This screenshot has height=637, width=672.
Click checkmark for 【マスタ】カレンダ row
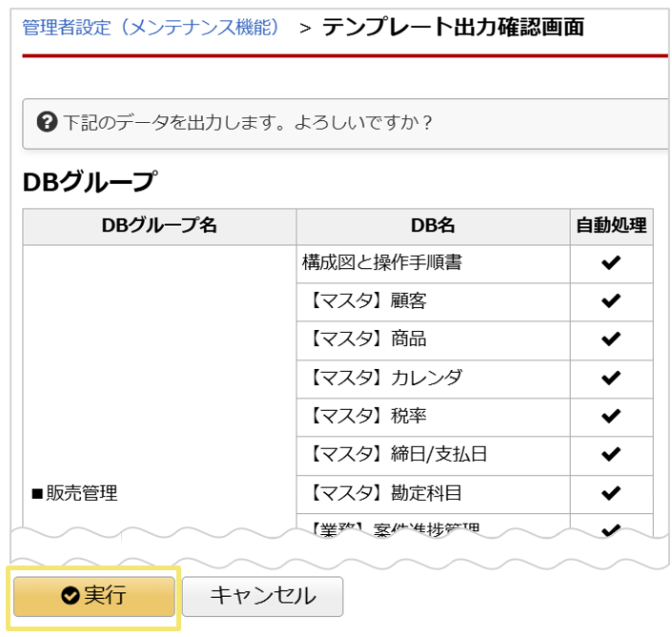[611, 378]
